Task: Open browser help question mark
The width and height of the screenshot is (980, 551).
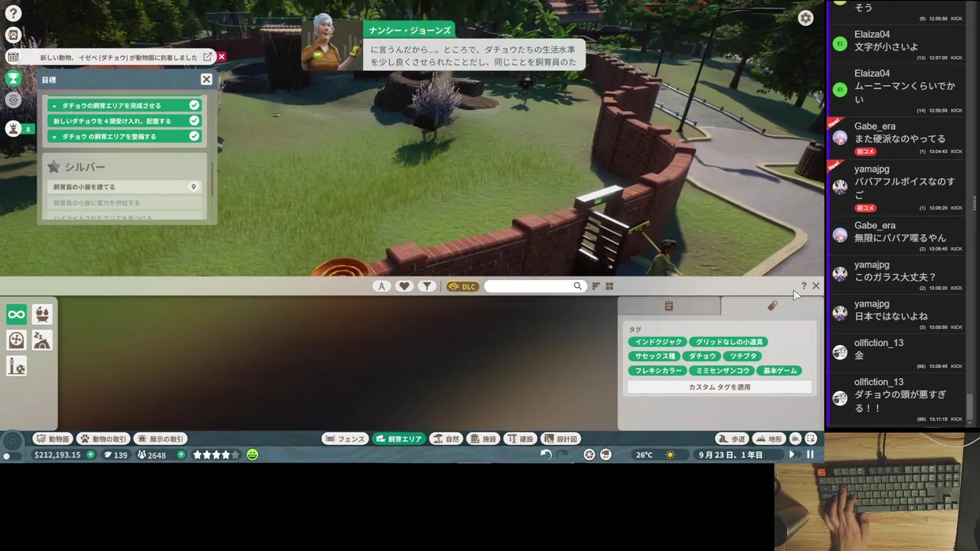Action: click(803, 286)
